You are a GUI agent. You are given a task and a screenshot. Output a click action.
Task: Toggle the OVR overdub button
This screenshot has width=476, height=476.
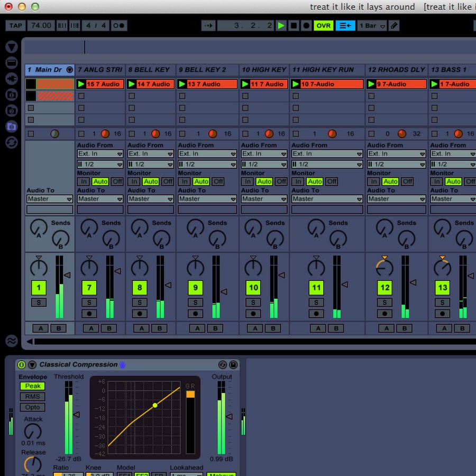click(x=323, y=25)
